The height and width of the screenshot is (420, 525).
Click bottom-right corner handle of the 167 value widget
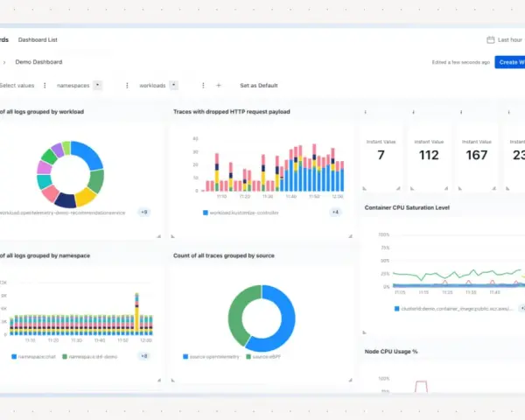pos(494,188)
